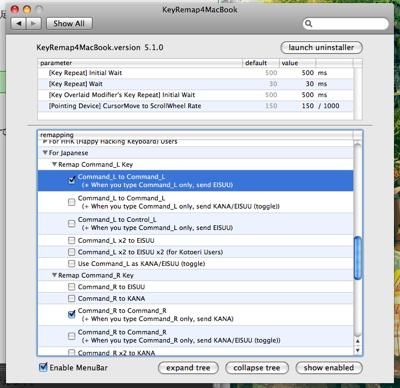Edit the 30 value for Key Repeat Wait
Image resolution: width=400 pixels, height=388 pixels.
(x=310, y=84)
